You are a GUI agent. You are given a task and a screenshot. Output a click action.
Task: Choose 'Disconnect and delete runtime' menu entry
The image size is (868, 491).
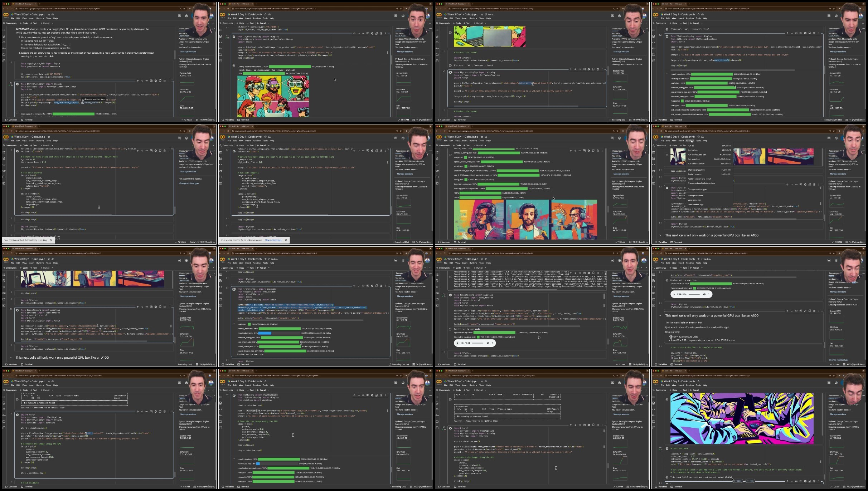point(701,183)
